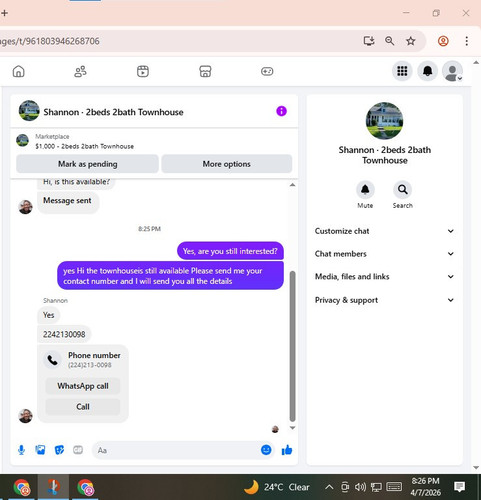Viewport: 481px width, 500px height.
Task: Expand Chat members section
Action: 384,254
